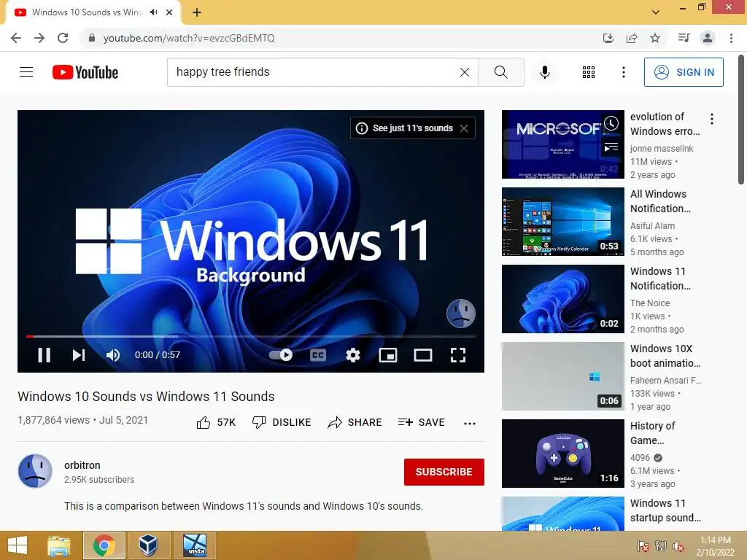Screen dimensions: 747x560
Task: Reload the YouTube page
Action: coord(63,38)
